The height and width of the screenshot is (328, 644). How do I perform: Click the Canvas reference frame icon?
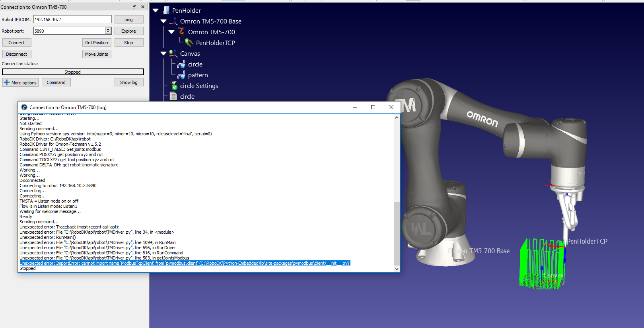click(x=173, y=53)
